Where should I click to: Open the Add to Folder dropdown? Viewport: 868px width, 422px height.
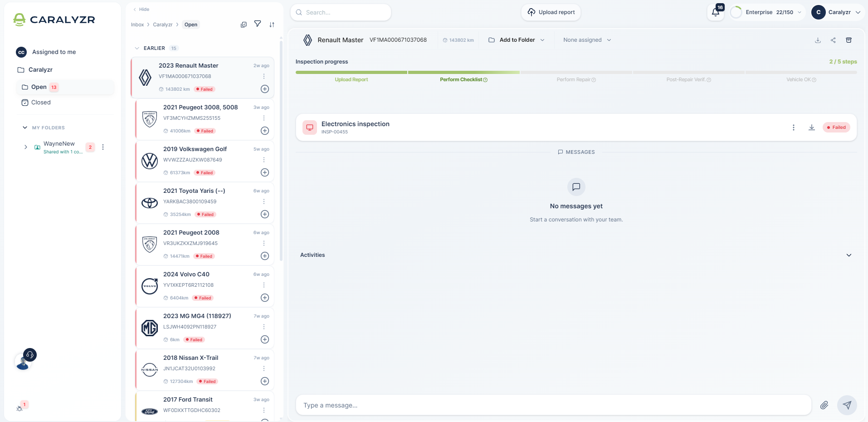[517, 40]
